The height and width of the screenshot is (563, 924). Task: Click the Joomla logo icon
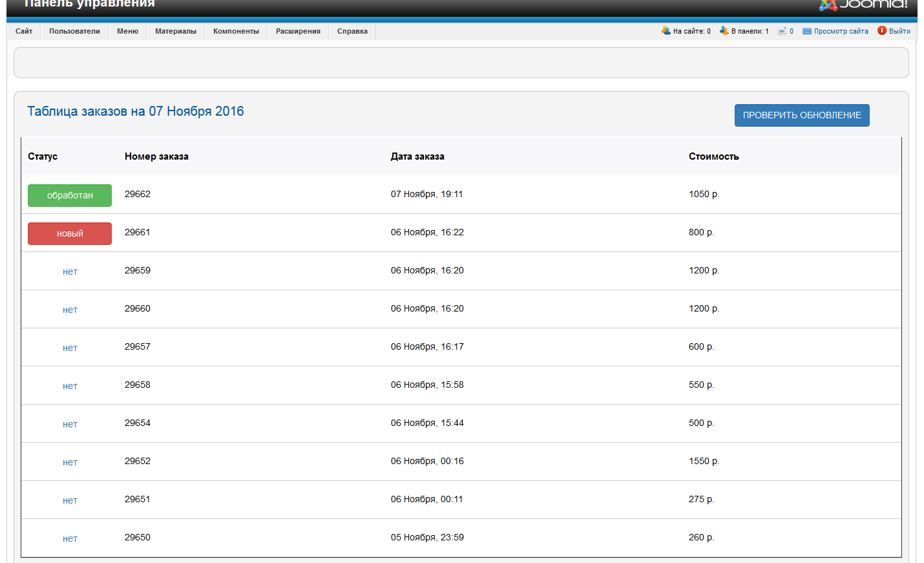click(x=828, y=5)
